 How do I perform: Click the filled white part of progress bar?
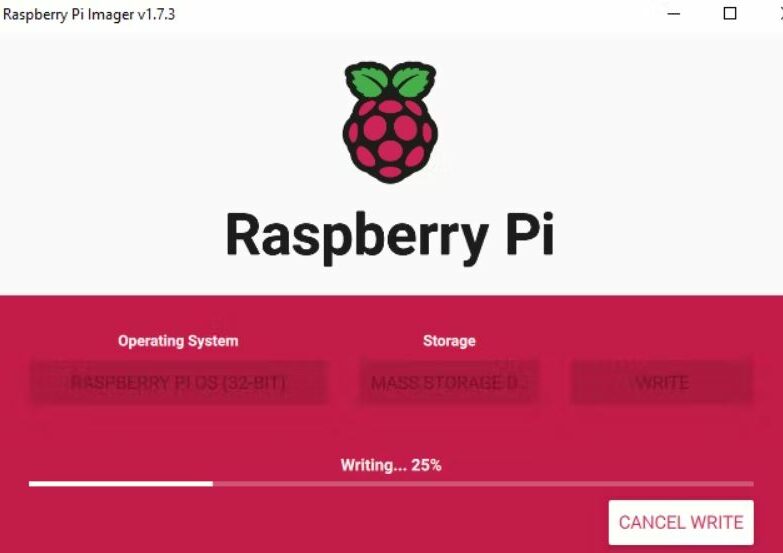[x=121, y=484]
